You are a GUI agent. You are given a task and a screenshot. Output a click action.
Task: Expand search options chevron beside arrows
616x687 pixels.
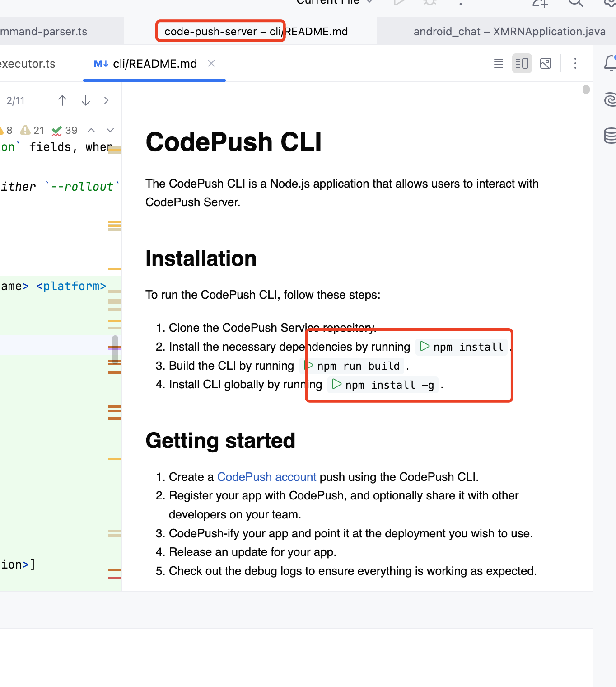[x=107, y=100]
